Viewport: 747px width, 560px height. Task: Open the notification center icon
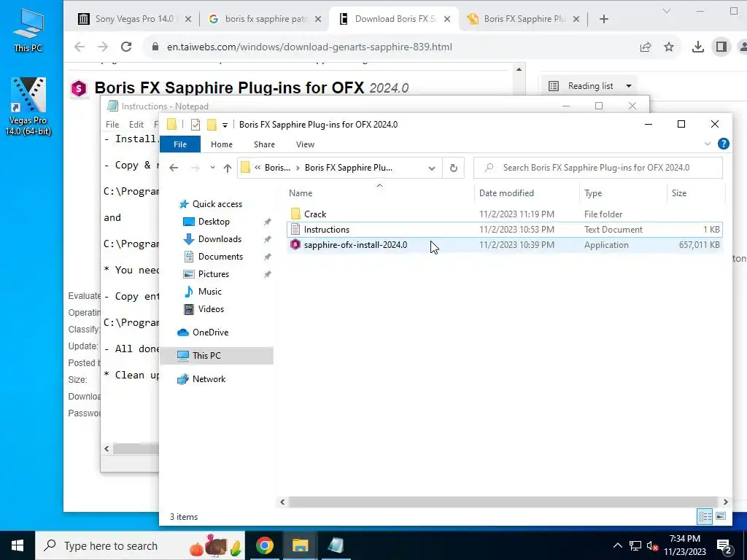click(724, 546)
